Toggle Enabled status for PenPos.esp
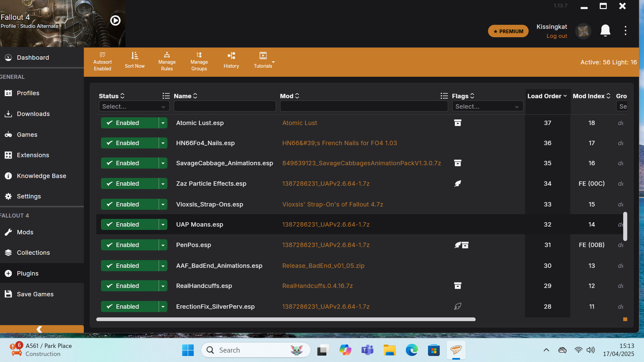 pos(129,245)
